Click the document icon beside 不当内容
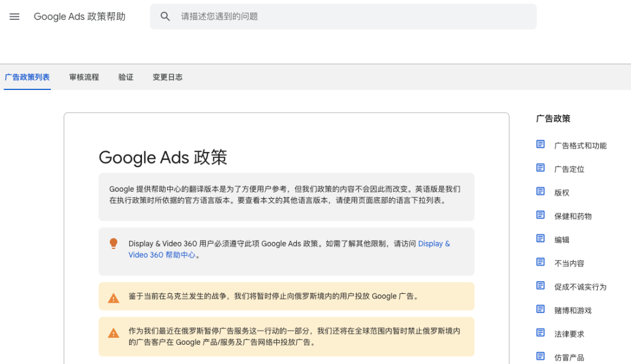The image size is (631, 364). click(540, 262)
